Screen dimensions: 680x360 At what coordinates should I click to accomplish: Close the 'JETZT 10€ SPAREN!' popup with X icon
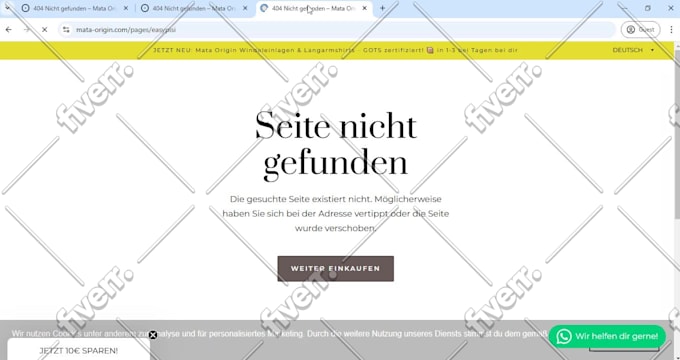click(153, 335)
